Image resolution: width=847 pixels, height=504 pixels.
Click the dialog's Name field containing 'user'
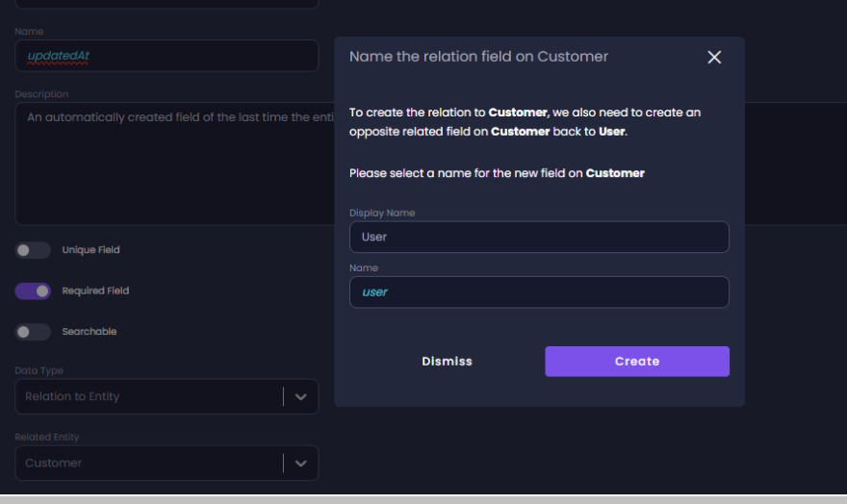[539, 292]
